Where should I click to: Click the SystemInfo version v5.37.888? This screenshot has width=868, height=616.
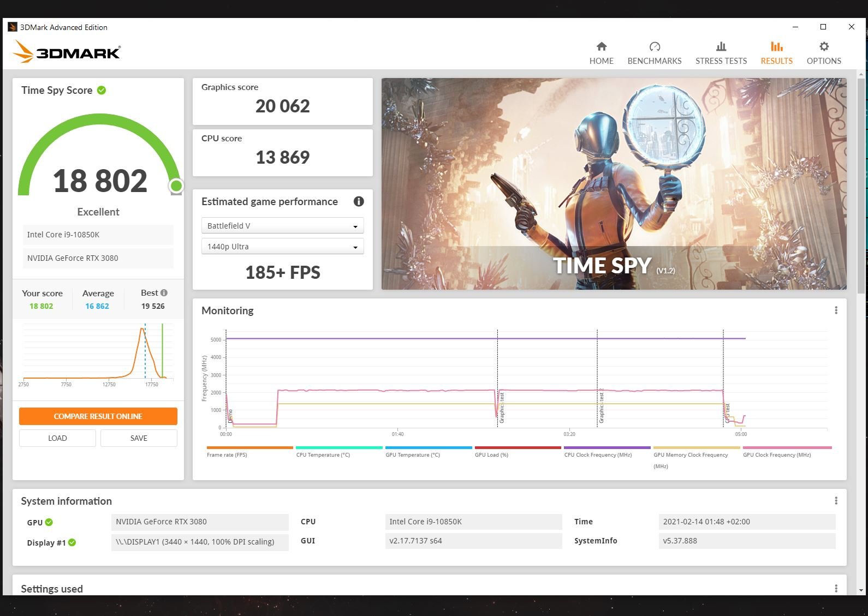(x=747, y=541)
